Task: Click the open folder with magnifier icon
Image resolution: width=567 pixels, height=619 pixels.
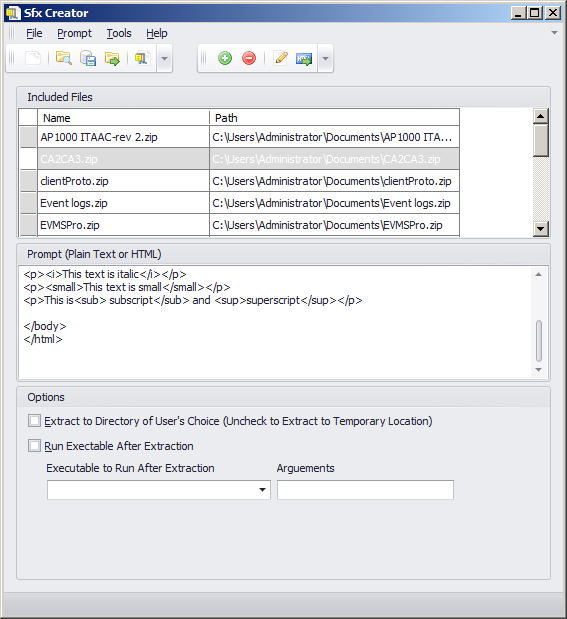Action: pos(64,58)
